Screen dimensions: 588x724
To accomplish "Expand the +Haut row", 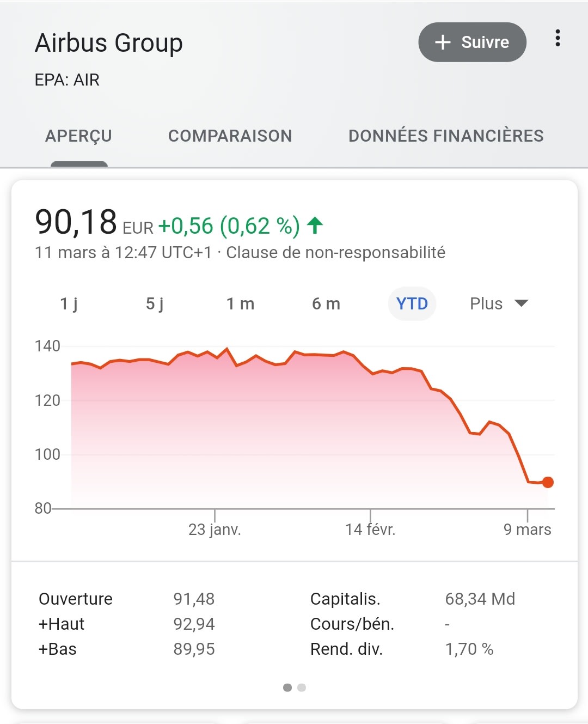I will 62,624.
